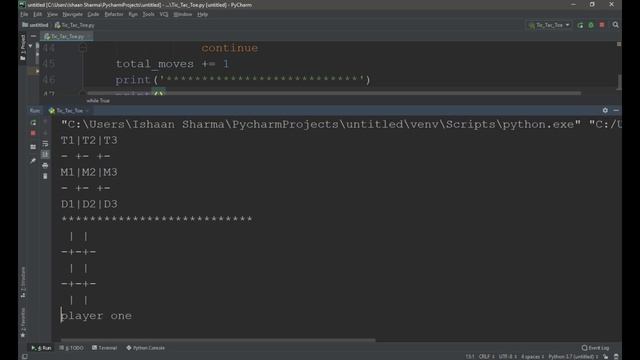The image size is (640, 360).
Task: Collapse the project tree arrow
Action: click(x=30, y=46)
